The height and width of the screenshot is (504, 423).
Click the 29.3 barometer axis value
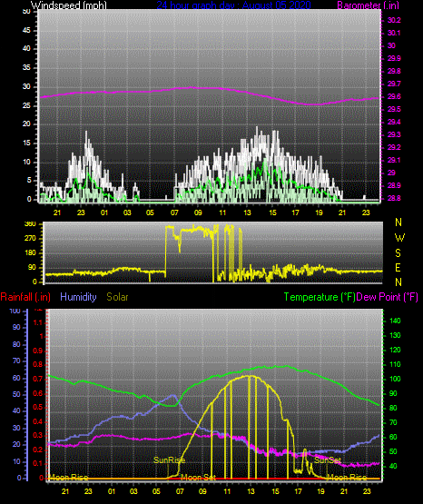click(x=394, y=134)
